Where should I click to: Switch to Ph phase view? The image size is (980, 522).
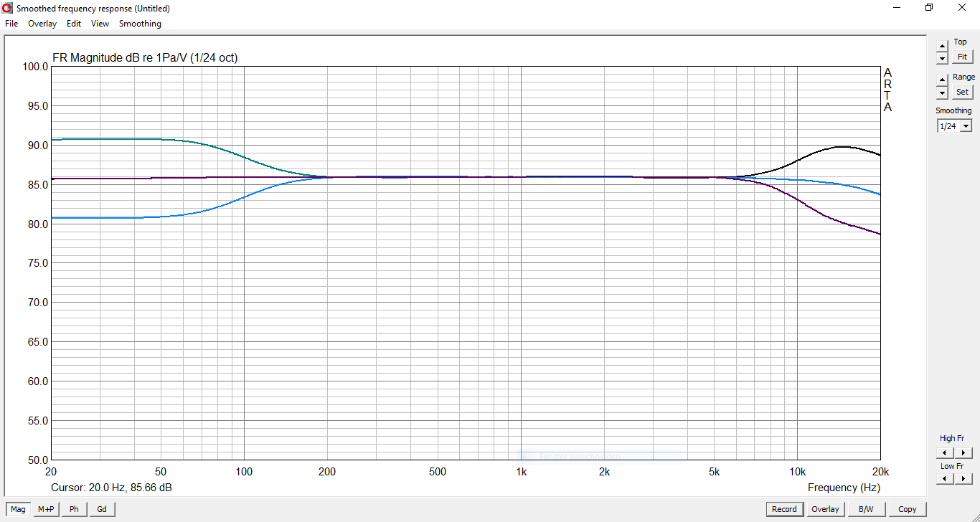click(74, 509)
